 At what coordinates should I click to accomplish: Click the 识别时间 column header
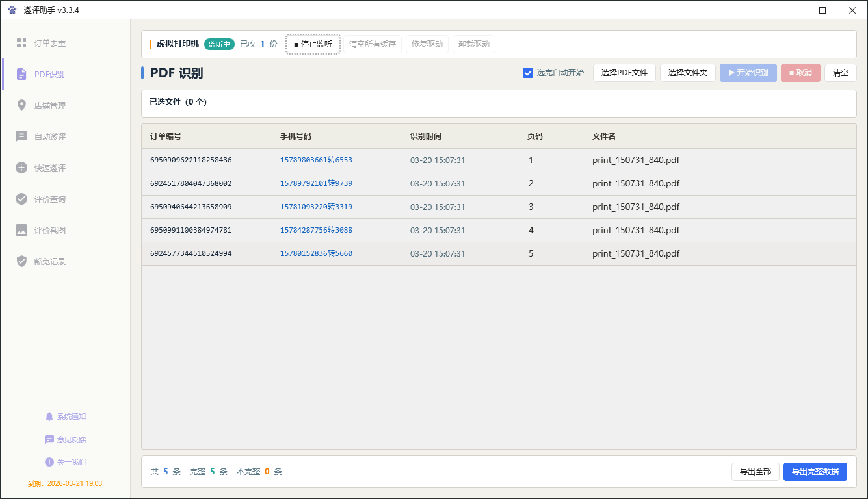[x=426, y=136]
